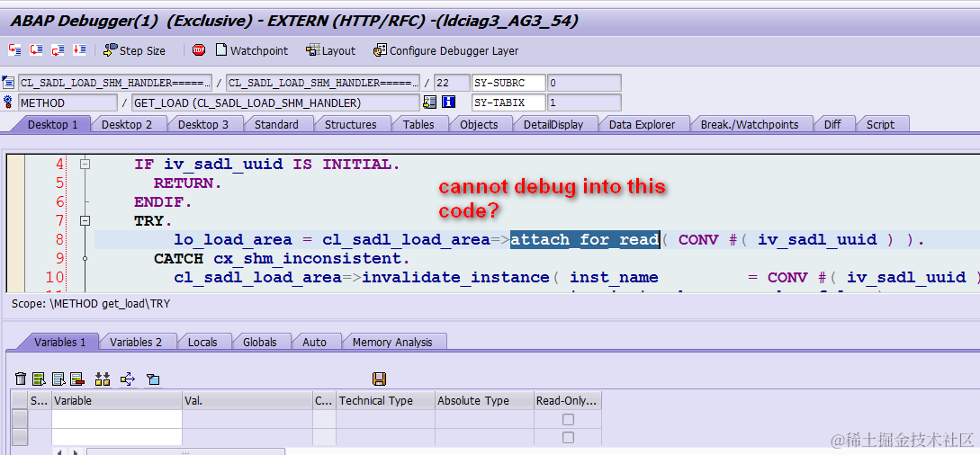
Task: Click the SY-SUBRC field
Action: (508, 83)
